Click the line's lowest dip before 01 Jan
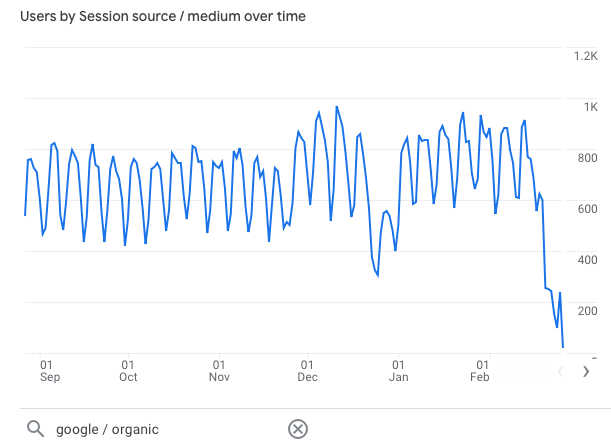The width and height of the screenshot is (611, 447). [x=377, y=276]
